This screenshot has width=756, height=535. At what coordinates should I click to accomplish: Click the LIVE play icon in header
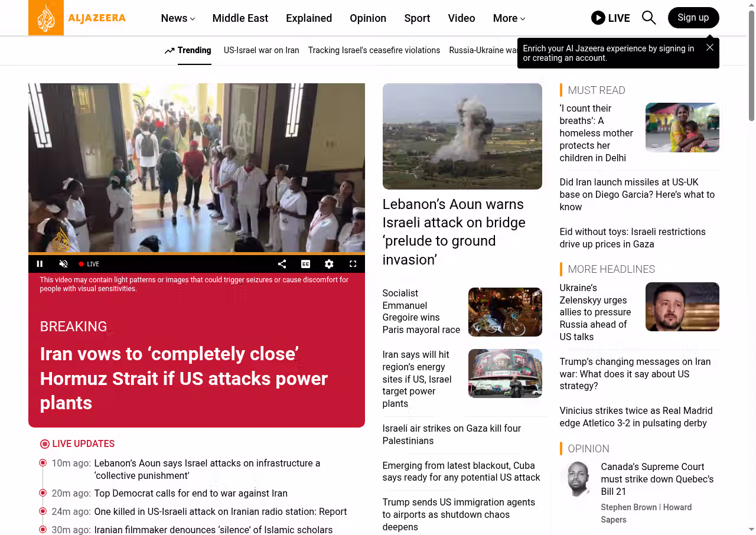pos(598,18)
